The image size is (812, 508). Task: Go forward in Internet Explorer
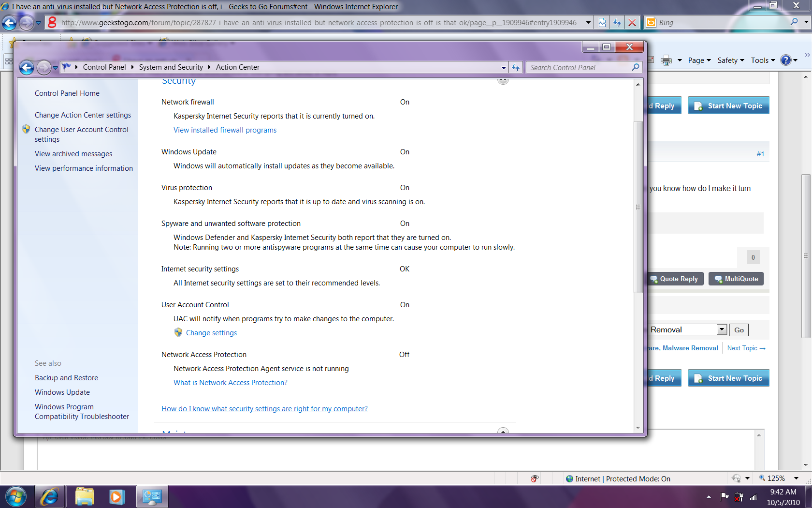point(27,23)
